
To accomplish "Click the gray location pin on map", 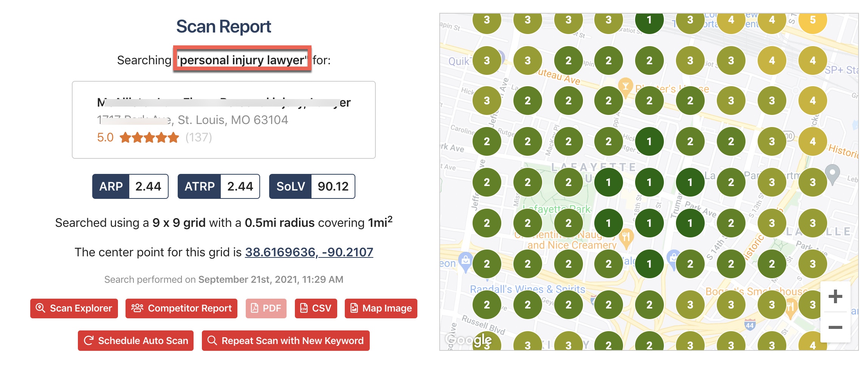I will (832, 174).
